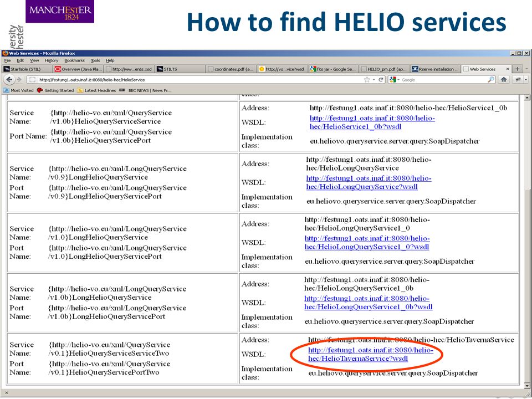Image resolution: width=532 pixels, height=399 pixels.
Task: Go forward with the forward arrow button
Action: coord(19,80)
